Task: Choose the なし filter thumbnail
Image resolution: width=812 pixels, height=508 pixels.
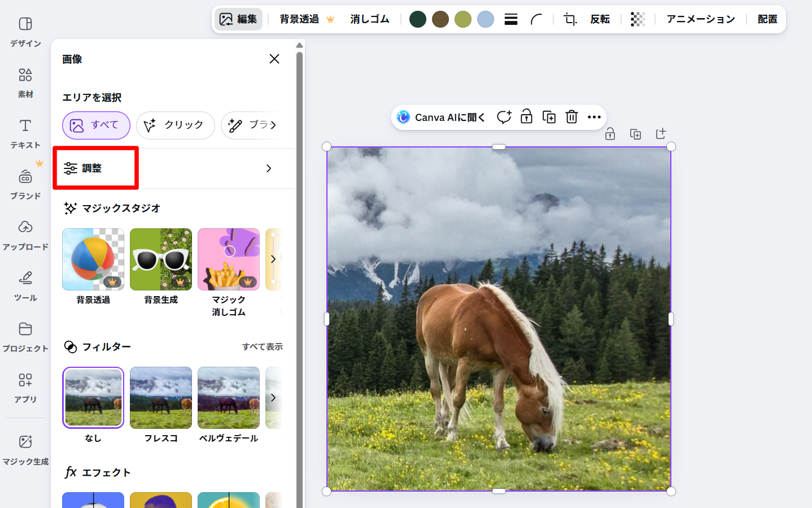Action: (93, 398)
